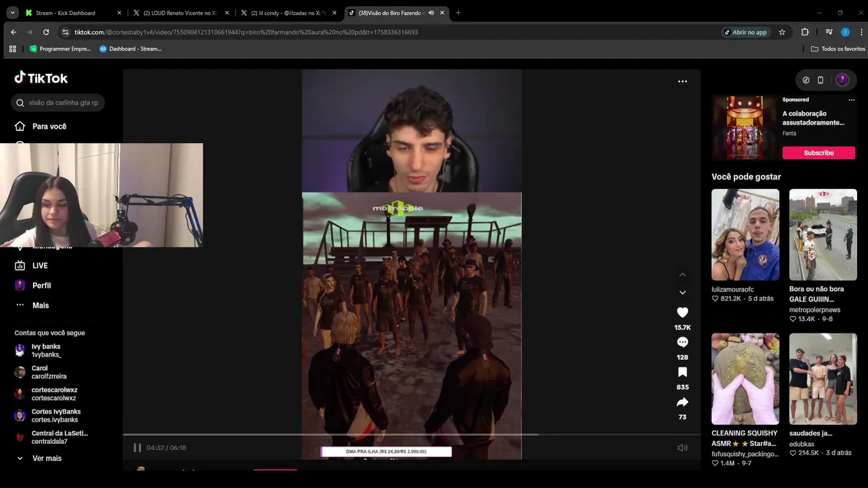Open the metropolerpnews recommended video
Image resolution: width=868 pixels, height=488 pixels.
click(823, 235)
